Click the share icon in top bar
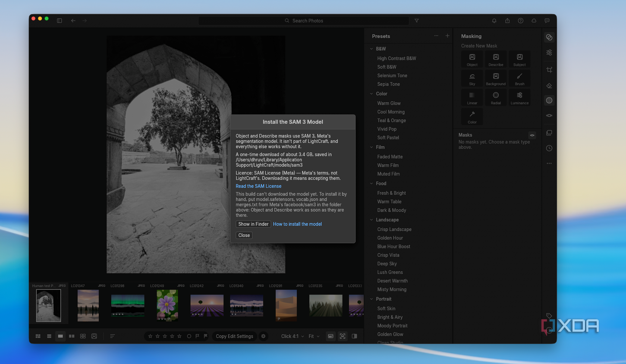 [507, 21]
